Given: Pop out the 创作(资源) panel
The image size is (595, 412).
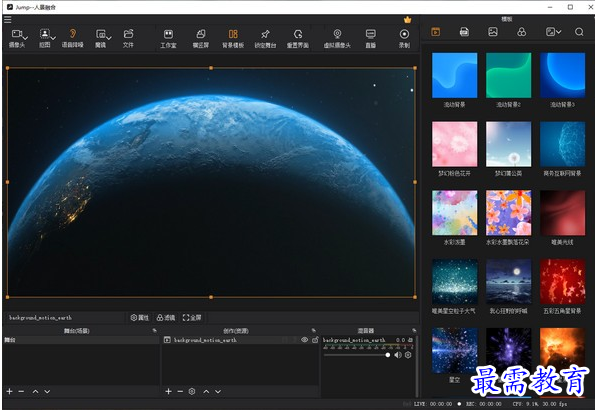Looking at the screenshot, I should [x=313, y=330].
